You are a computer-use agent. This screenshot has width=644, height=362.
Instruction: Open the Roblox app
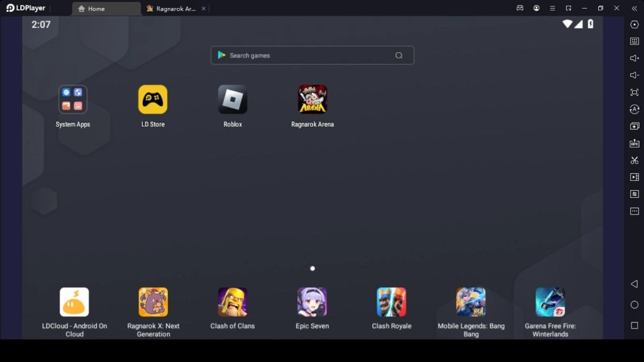click(232, 99)
